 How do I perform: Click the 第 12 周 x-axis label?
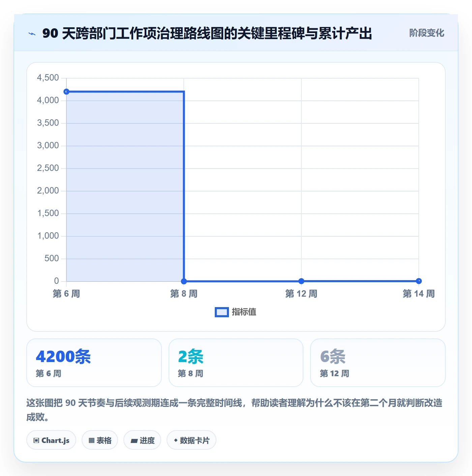[301, 294]
